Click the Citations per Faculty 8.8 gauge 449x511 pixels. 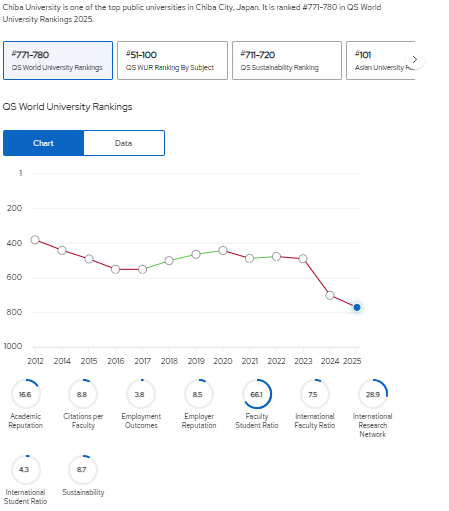click(83, 394)
